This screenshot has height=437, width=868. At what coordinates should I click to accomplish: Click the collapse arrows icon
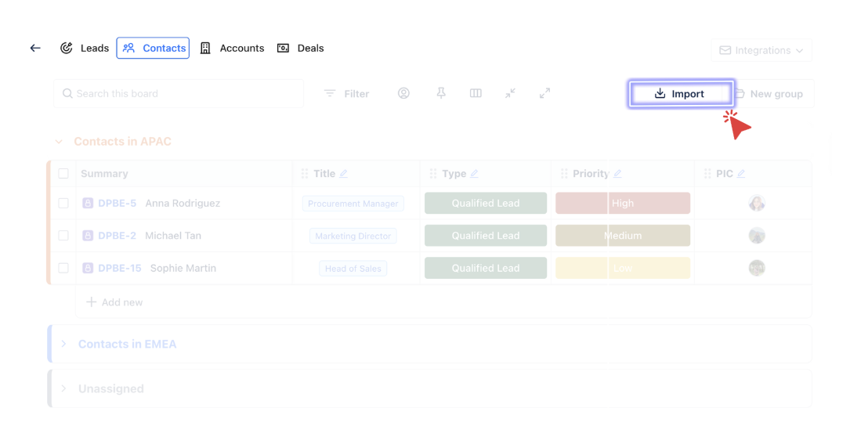510,93
